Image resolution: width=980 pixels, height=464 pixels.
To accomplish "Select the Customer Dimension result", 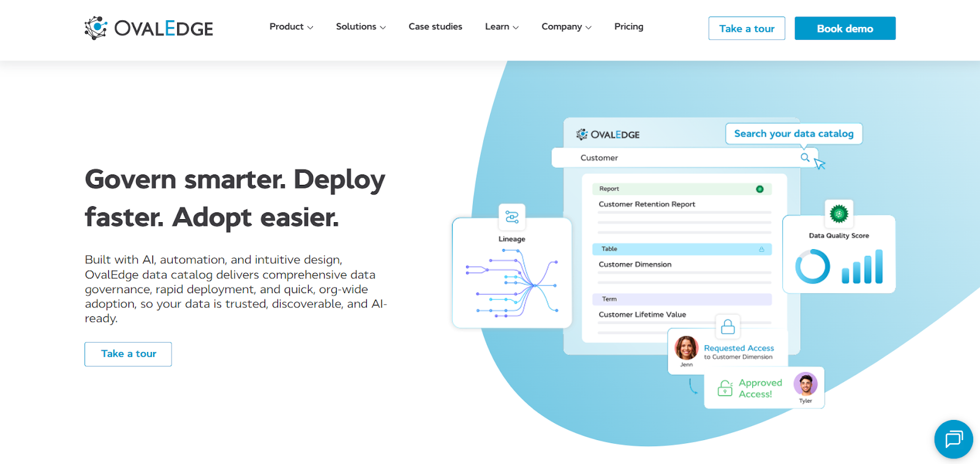I will pyautogui.click(x=635, y=264).
